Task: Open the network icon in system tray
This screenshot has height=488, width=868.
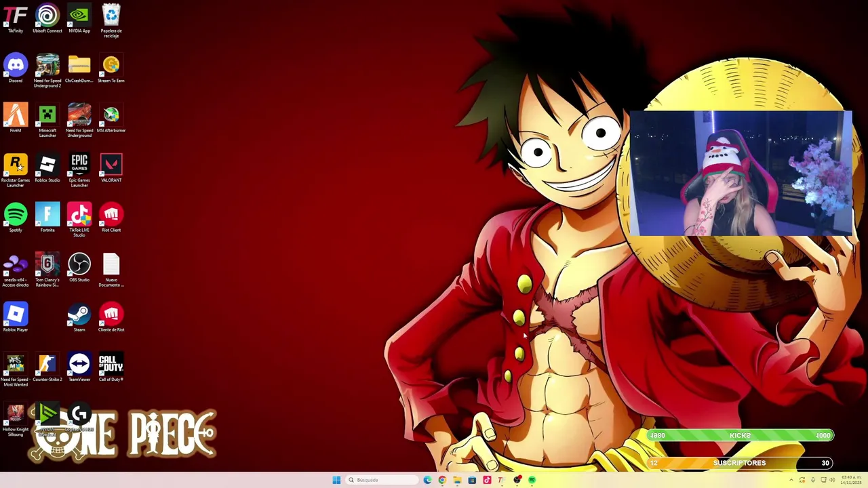Action: pyautogui.click(x=823, y=480)
